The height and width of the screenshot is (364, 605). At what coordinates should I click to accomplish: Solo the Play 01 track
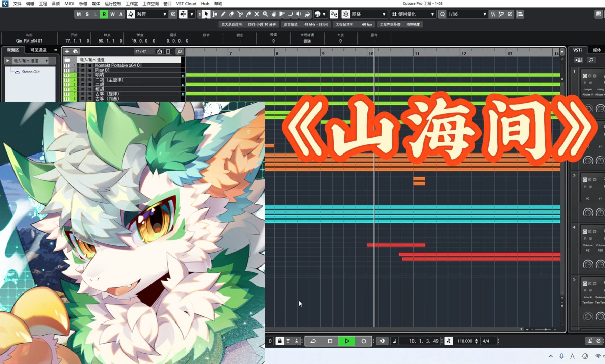coord(90,70)
